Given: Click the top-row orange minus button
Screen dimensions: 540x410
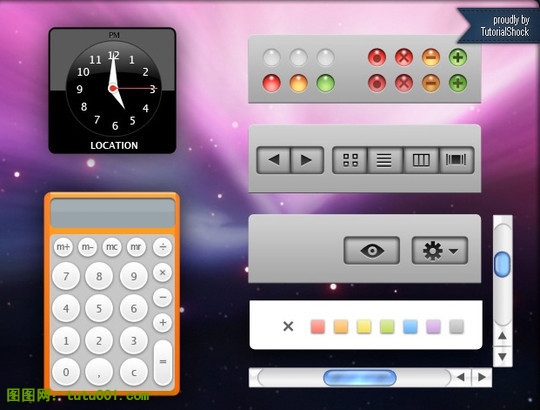Looking at the screenshot, I should [x=431, y=57].
